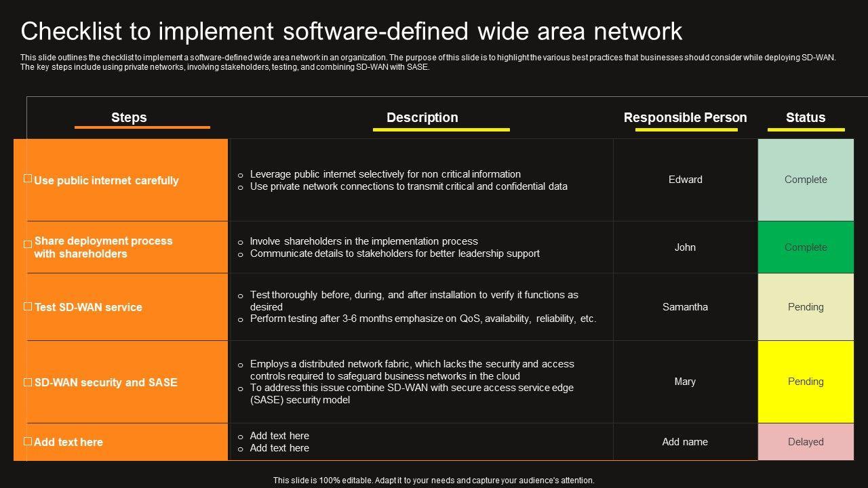Click the 'Perform testing after 3-6 months' bullet
This screenshot has width=868, height=488.
[x=423, y=319]
